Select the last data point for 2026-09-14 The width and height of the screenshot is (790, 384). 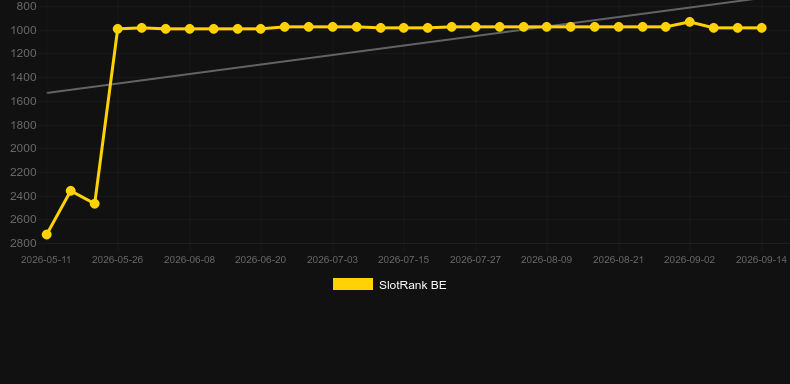point(761,28)
